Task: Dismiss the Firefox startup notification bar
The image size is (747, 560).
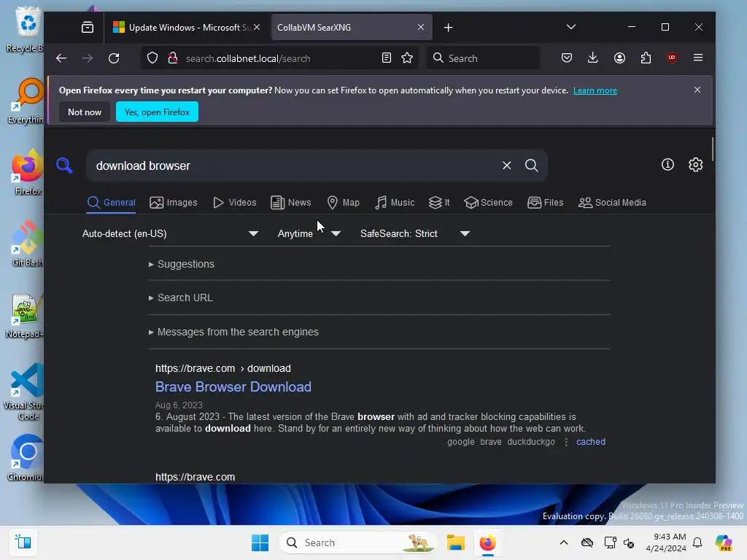Action: tap(697, 90)
